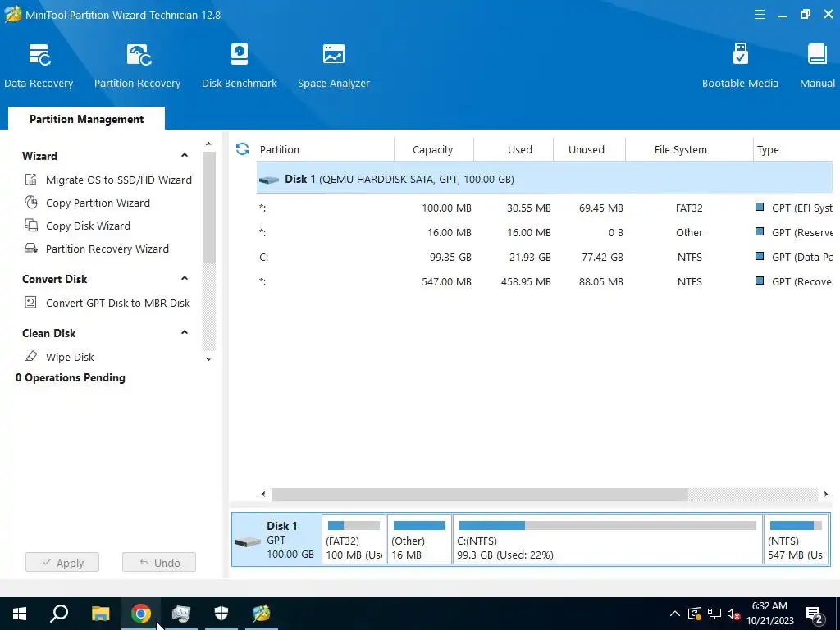Image resolution: width=840 pixels, height=630 pixels.
Task: Click the Copy Disk Wizard icon
Action: tap(31, 226)
